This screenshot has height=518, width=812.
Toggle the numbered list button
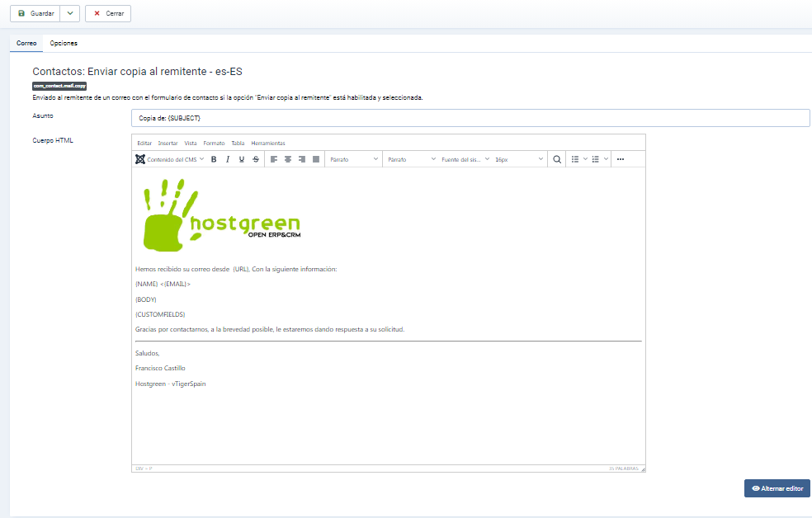pos(596,159)
